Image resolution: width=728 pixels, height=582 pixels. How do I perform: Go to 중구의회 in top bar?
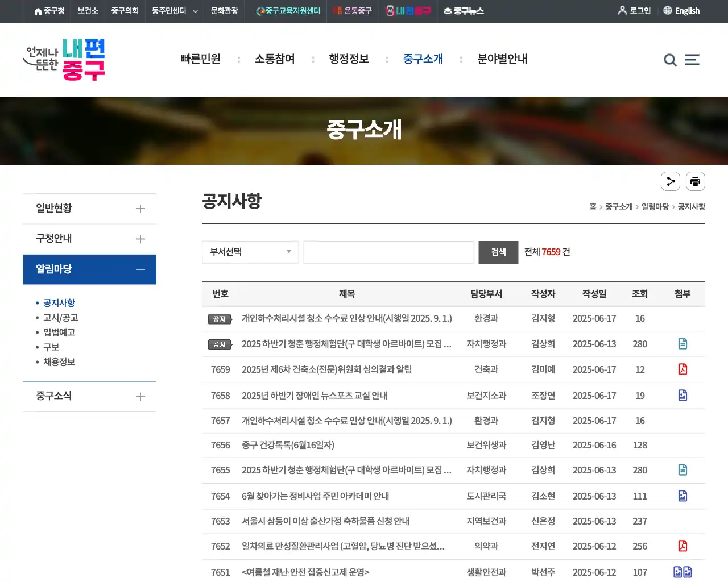pyautogui.click(x=125, y=11)
